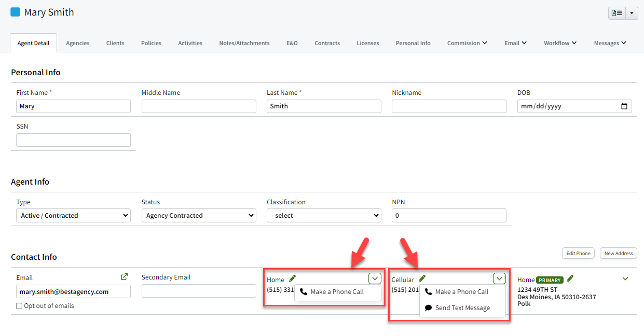
Task: Click the Edit Phone button
Action: 578,253
